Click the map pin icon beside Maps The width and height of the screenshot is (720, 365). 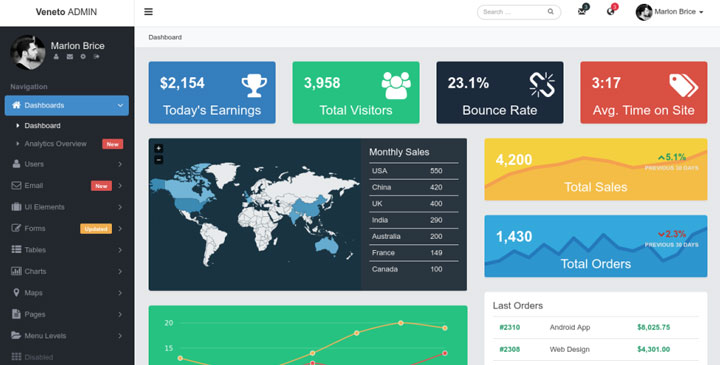(x=17, y=292)
